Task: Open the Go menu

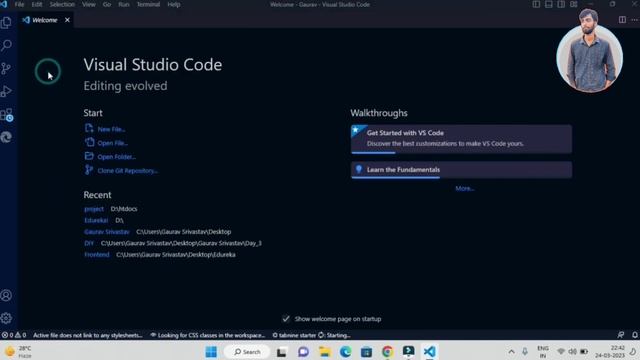Action: [107, 4]
